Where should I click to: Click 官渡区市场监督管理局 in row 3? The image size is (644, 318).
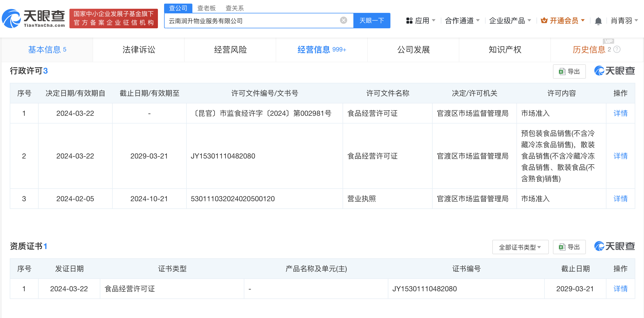[x=473, y=199]
